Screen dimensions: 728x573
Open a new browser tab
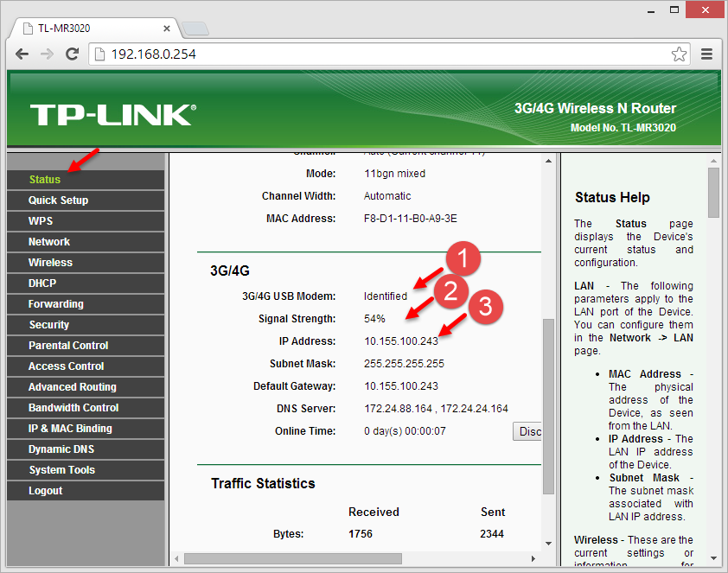pos(195,29)
